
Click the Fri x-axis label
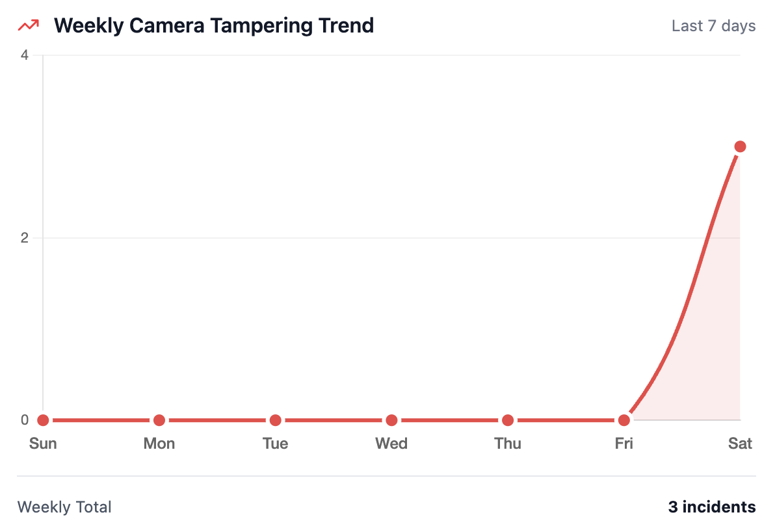(x=624, y=444)
